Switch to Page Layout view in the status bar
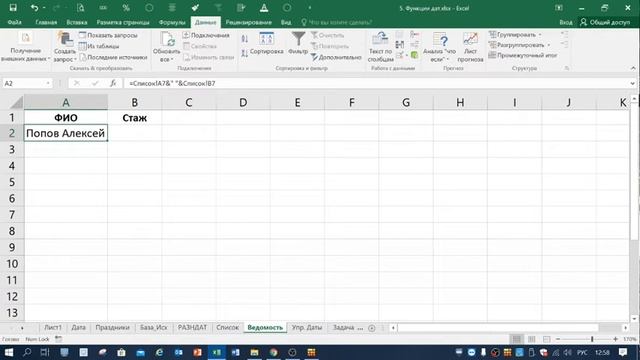Image resolution: width=640 pixels, height=360 pixels. (531, 339)
